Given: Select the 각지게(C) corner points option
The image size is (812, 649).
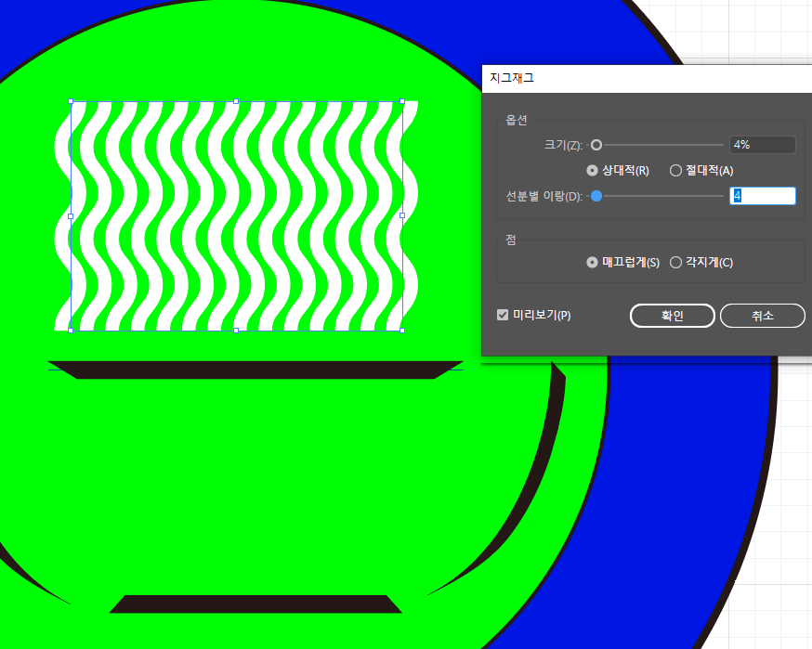Looking at the screenshot, I should [675, 263].
